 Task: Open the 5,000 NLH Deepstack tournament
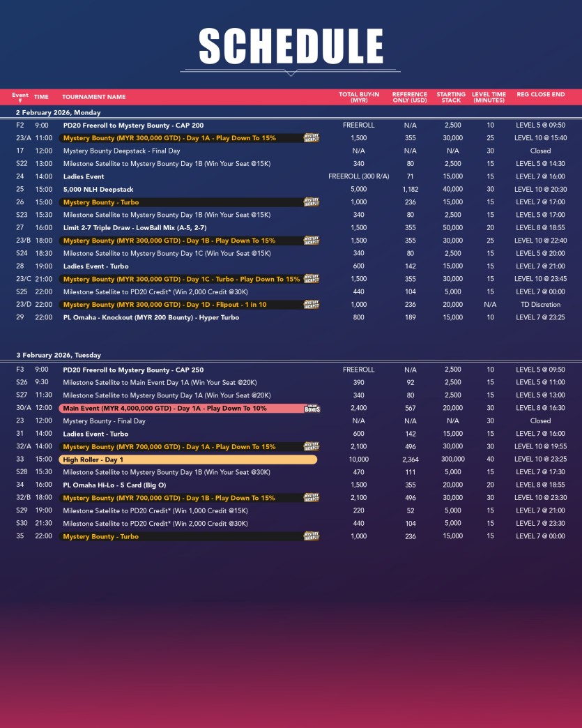pos(98,190)
